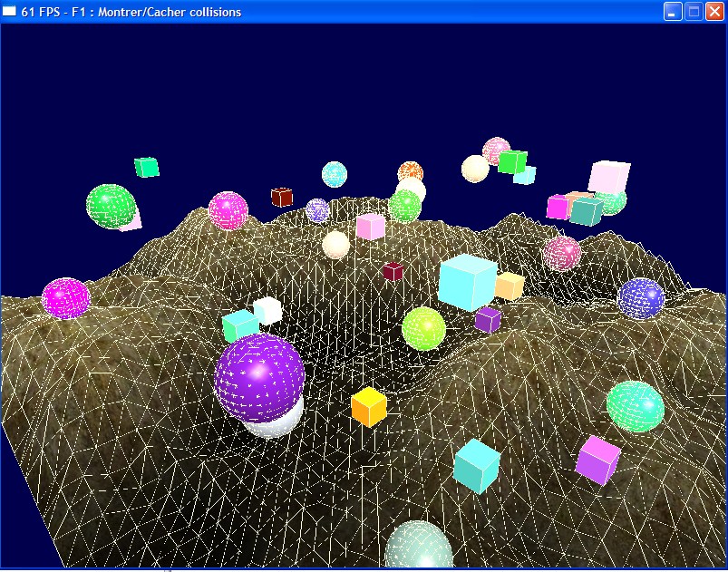
Task: Click the magenta sphere at left edge
Action: click(66, 298)
